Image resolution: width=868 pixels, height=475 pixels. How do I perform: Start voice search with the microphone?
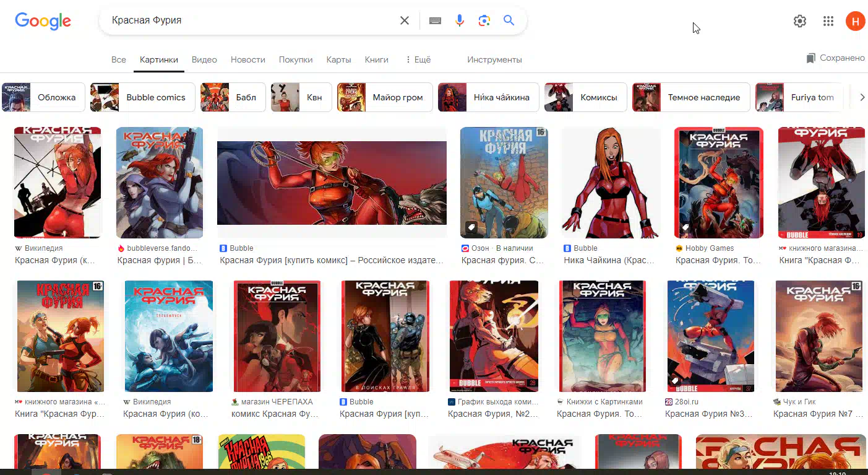click(460, 20)
